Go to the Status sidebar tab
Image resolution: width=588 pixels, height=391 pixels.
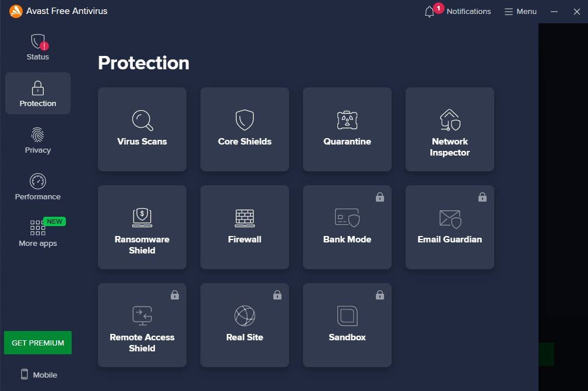(x=38, y=47)
